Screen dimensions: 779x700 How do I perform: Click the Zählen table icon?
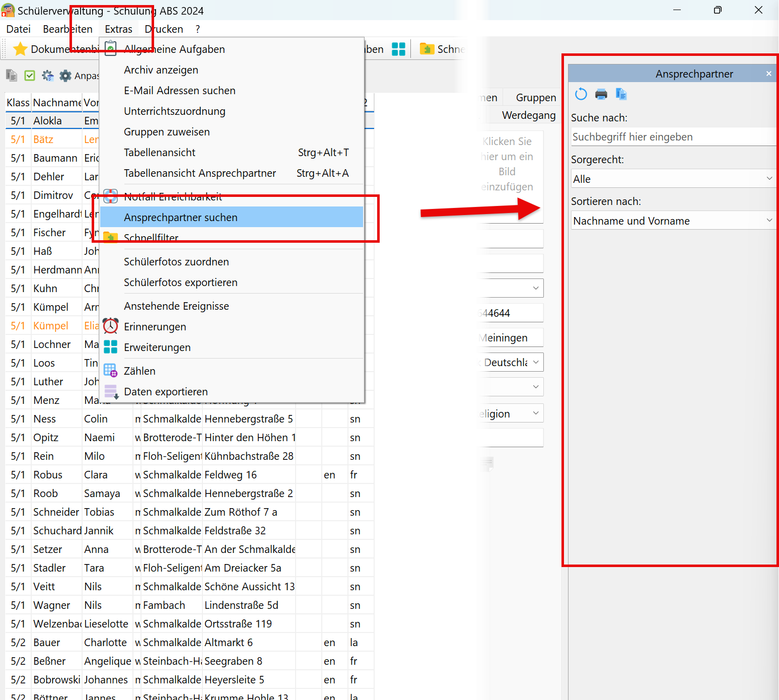pyautogui.click(x=110, y=371)
